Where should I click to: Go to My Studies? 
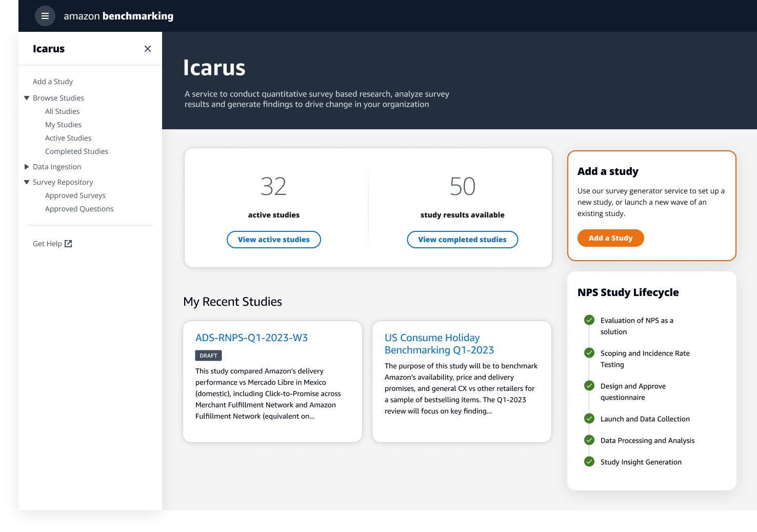click(64, 125)
